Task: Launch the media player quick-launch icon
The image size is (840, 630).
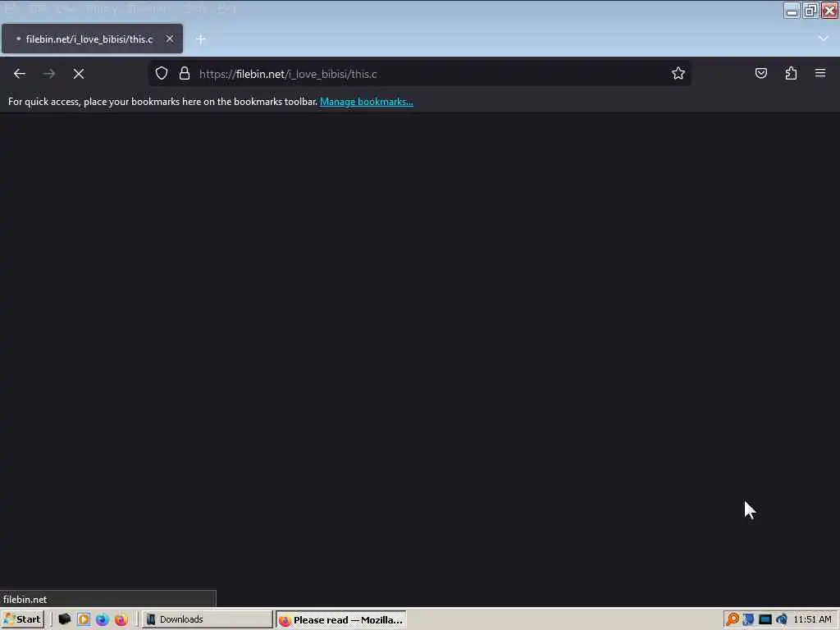Action: (x=84, y=619)
